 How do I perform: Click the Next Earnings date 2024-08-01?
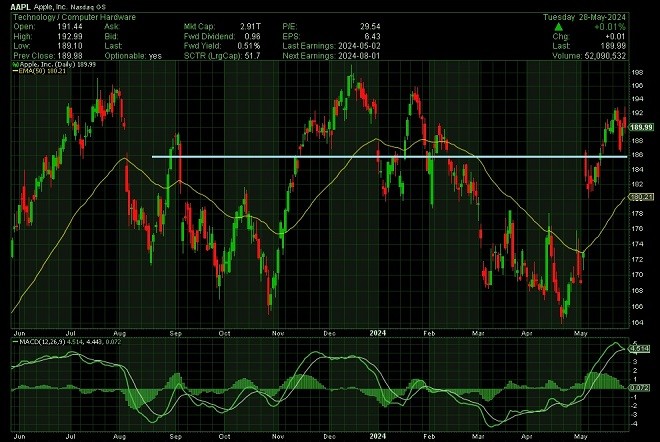(x=358, y=56)
